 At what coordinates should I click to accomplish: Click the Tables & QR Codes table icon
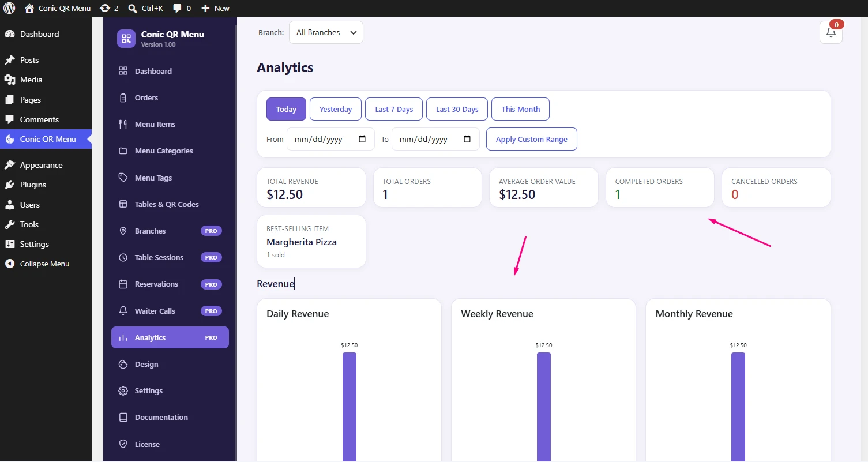123,204
